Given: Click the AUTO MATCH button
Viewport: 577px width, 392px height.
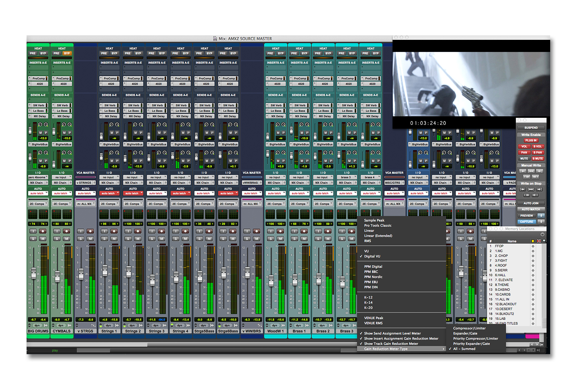Looking at the screenshot, I should tap(531, 209).
